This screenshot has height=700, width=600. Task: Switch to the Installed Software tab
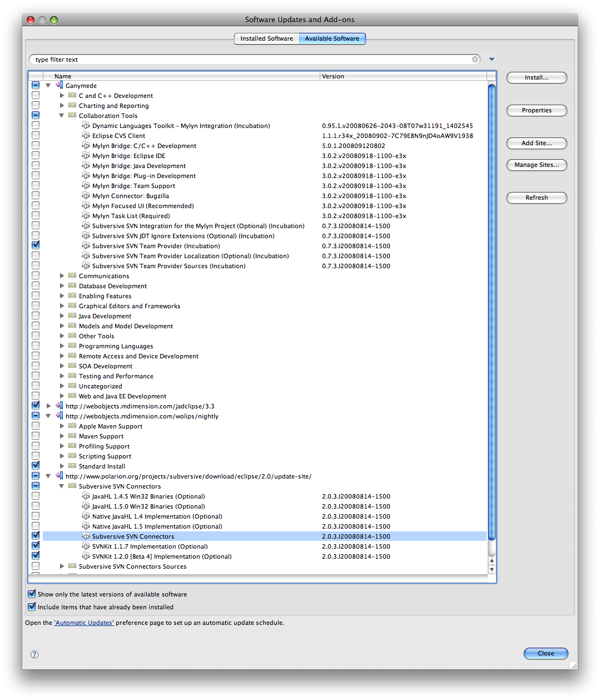click(x=266, y=38)
